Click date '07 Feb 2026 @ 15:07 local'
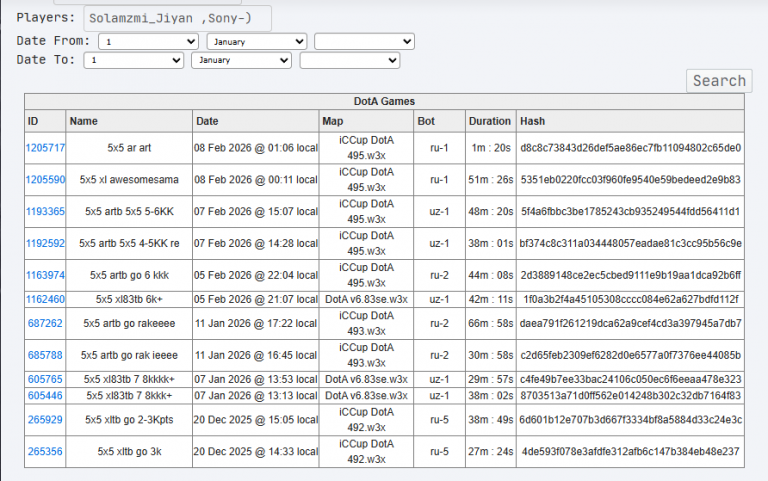 click(x=256, y=212)
